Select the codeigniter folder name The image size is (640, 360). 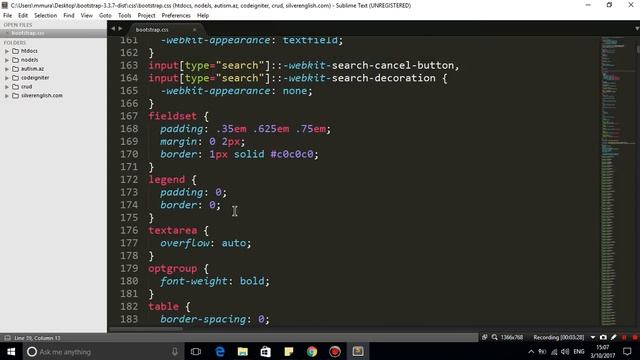[x=35, y=78]
